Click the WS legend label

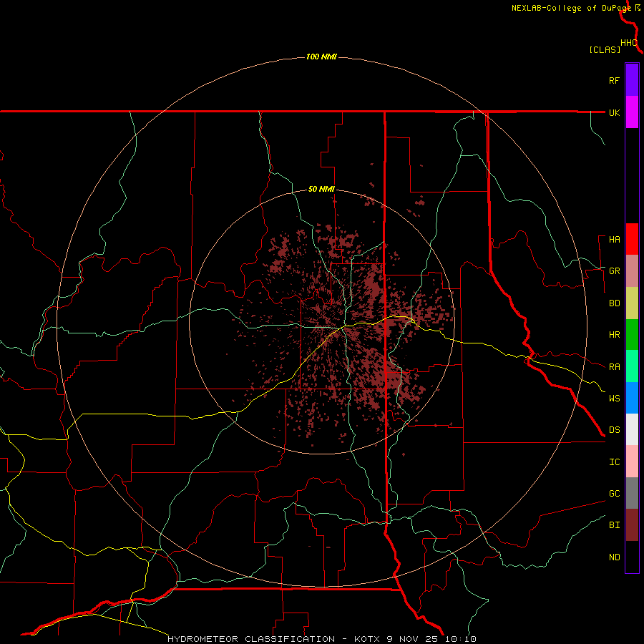coord(614,398)
